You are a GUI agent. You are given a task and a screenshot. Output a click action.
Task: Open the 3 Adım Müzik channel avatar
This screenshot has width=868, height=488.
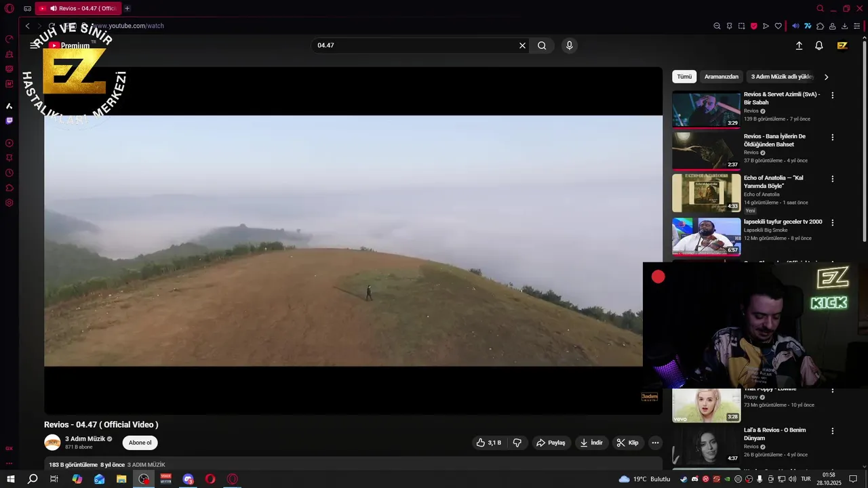[52, 443]
